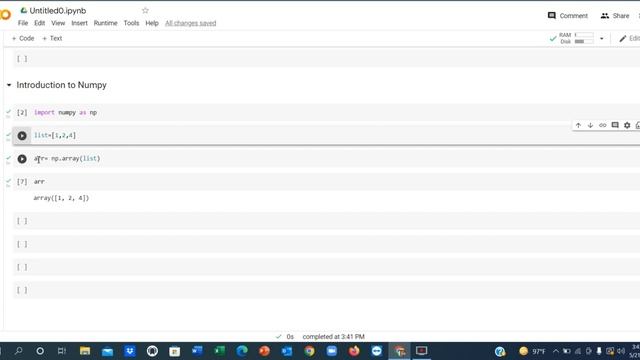Click the Introduction to Numpy heading
Screen dimensions: 640x360
tap(62, 85)
